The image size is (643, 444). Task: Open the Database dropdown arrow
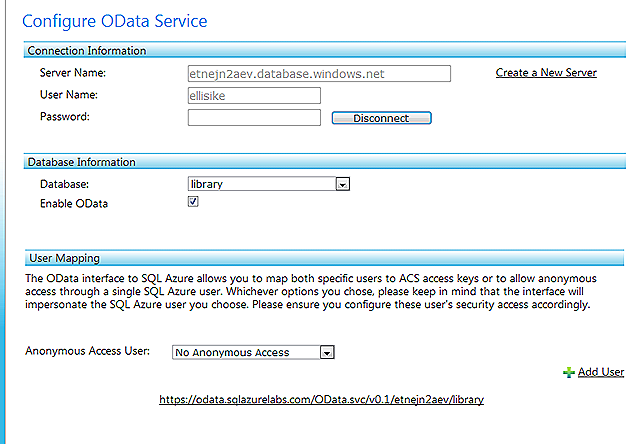(x=343, y=184)
